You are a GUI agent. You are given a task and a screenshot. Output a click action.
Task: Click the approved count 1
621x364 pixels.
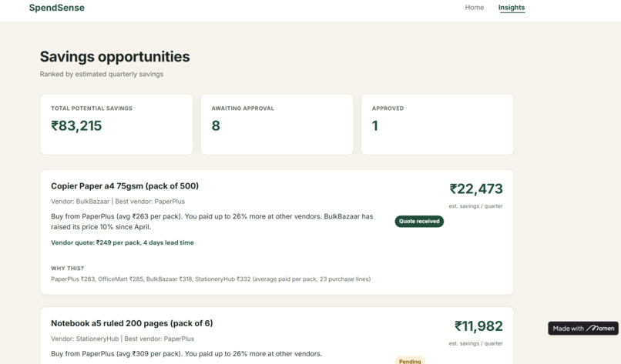[375, 125]
